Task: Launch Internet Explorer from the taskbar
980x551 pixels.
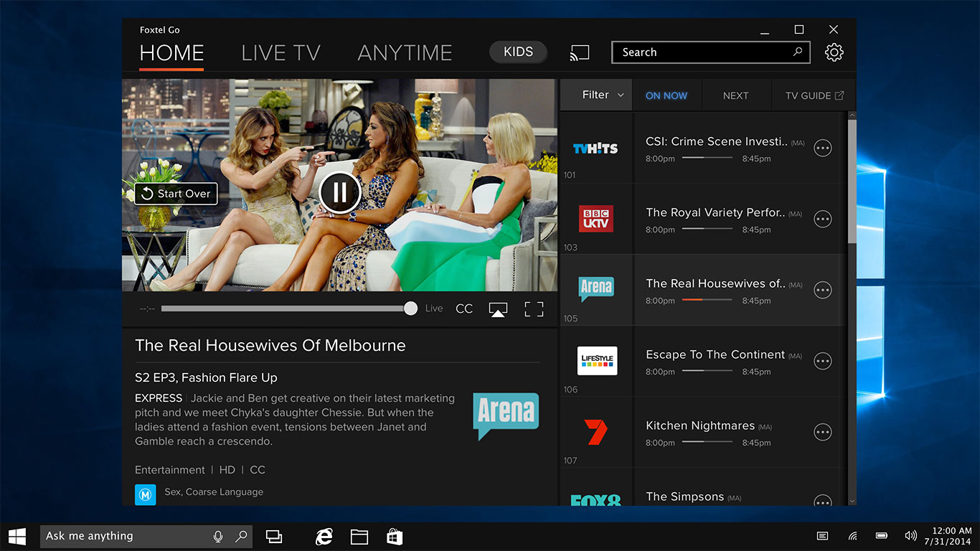Action: click(x=324, y=536)
